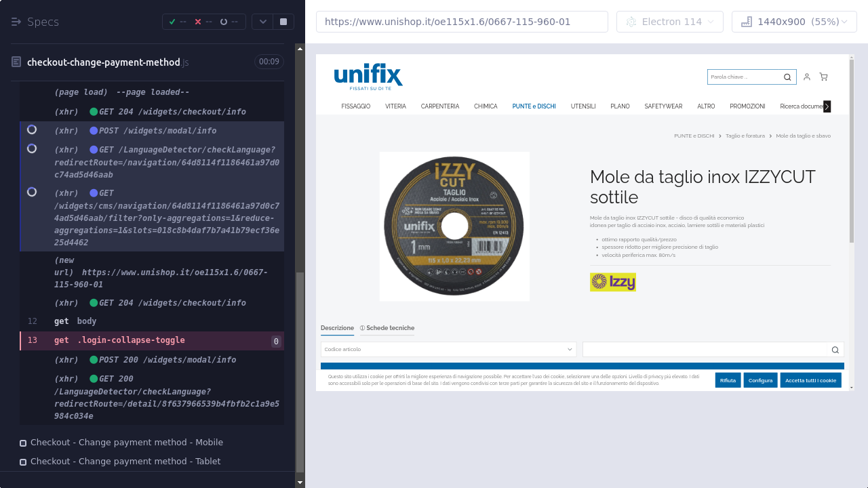The width and height of the screenshot is (868, 488).
Task: Click the Rifiuta cookie button
Action: [x=728, y=380]
